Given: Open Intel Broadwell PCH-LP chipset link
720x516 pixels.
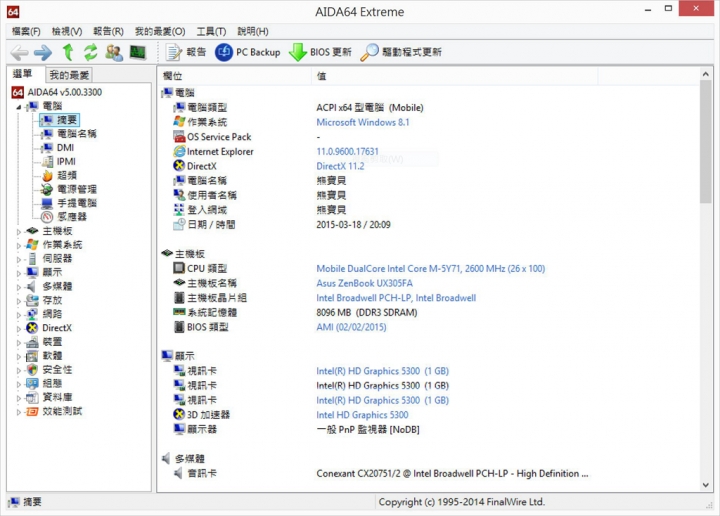Looking at the screenshot, I should (396, 298).
